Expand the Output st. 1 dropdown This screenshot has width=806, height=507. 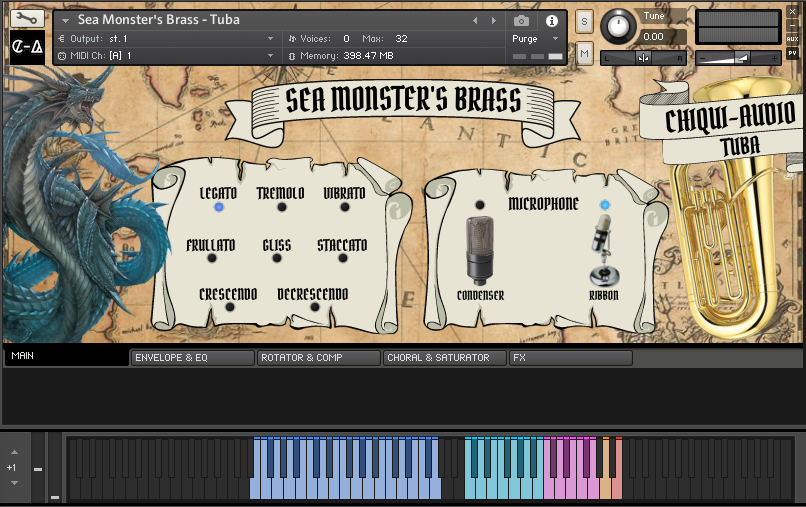click(270, 38)
